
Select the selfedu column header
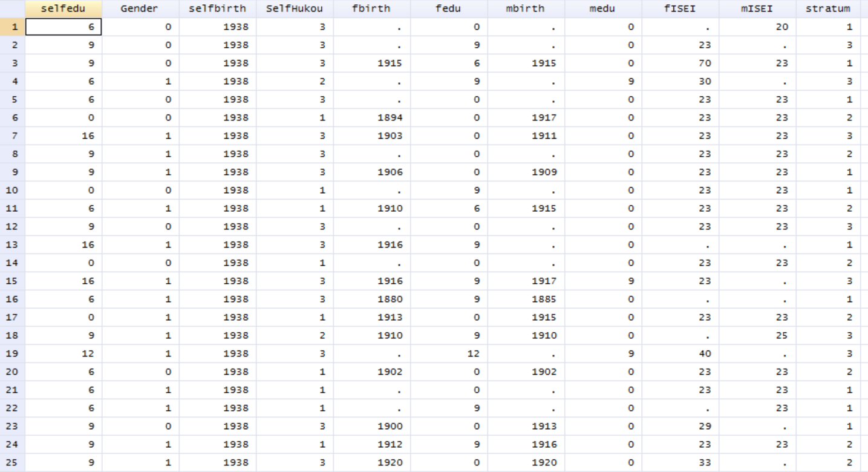(x=64, y=8)
